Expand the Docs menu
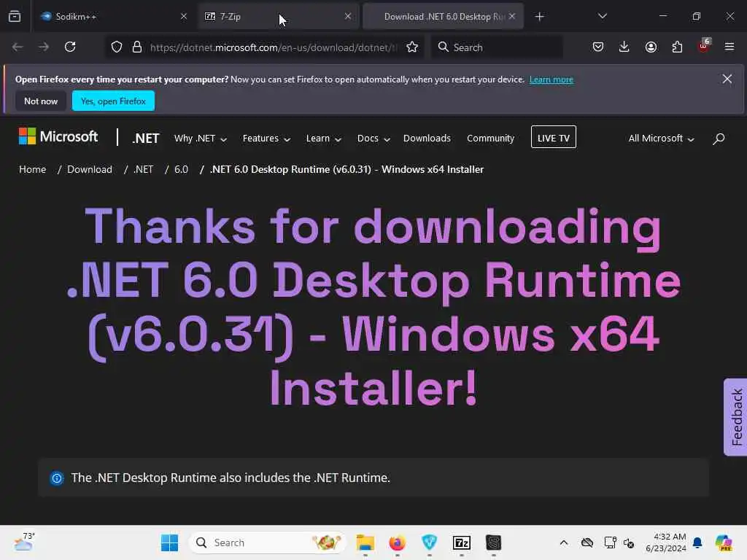747x560 pixels. click(373, 138)
